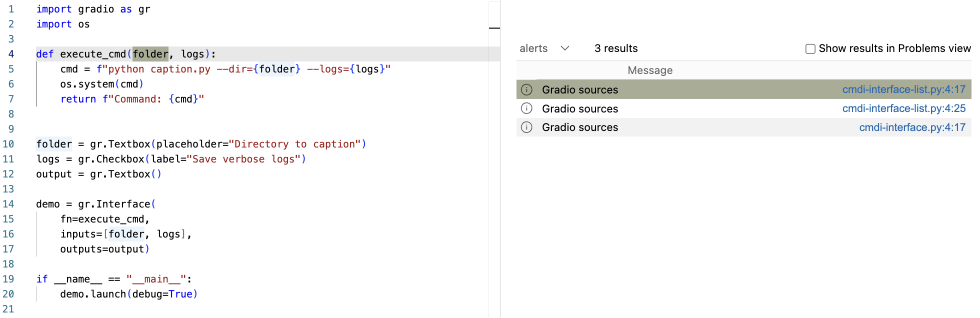The height and width of the screenshot is (318, 980).
Task: Open cmdi-interface-list.py:4:17 link
Action: (904, 89)
